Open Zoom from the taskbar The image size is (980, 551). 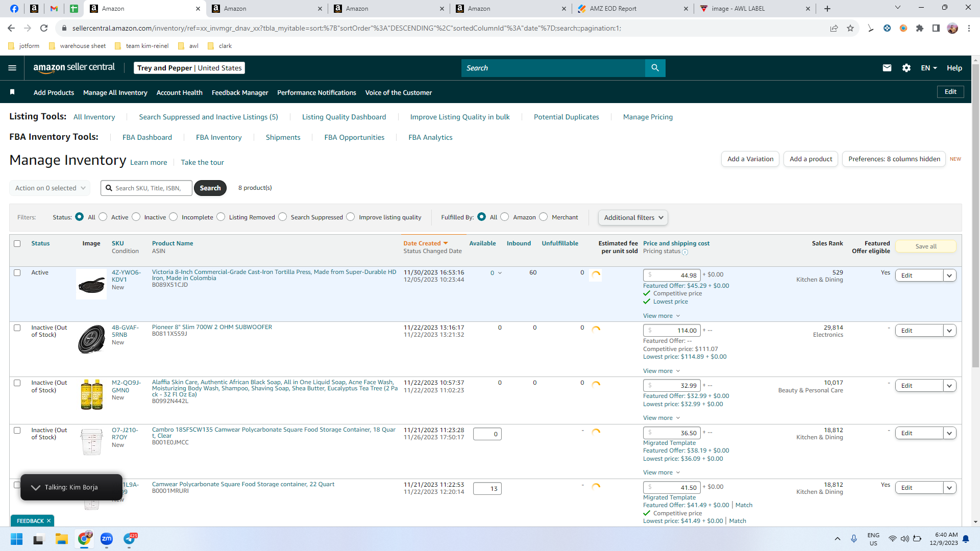coord(107,539)
